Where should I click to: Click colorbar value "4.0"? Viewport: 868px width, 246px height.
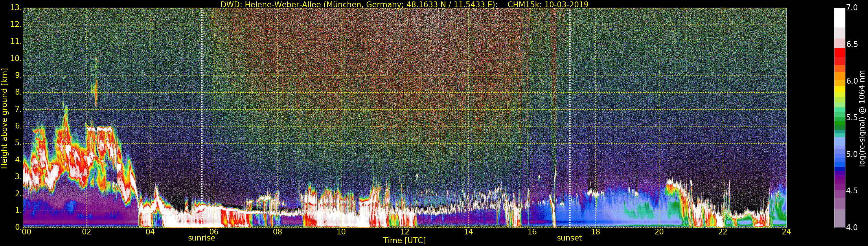(x=852, y=227)
